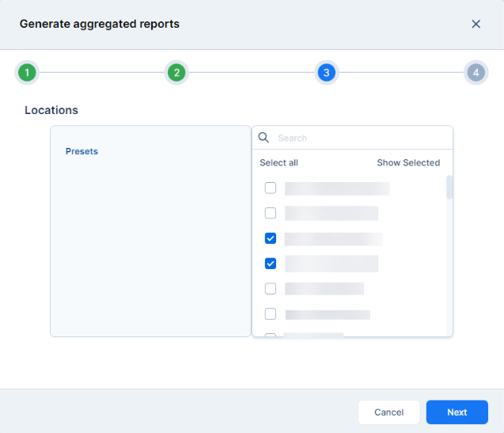Click Show Selected filter
Screen dimensions: 504x433
pyautogui.click(x=407, y=163)
